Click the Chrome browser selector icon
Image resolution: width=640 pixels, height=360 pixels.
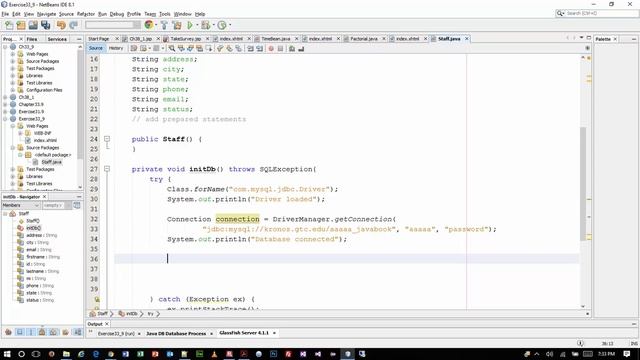click(149, 25)
